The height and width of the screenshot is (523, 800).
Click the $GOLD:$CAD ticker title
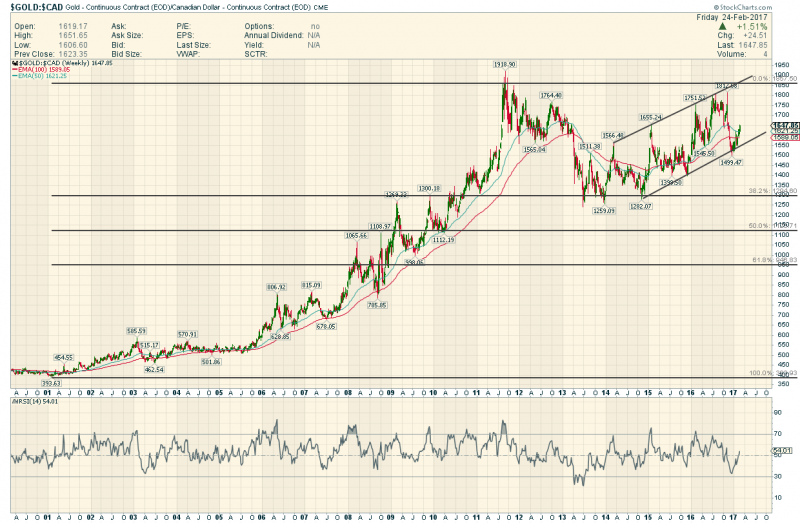coord(37,7)
